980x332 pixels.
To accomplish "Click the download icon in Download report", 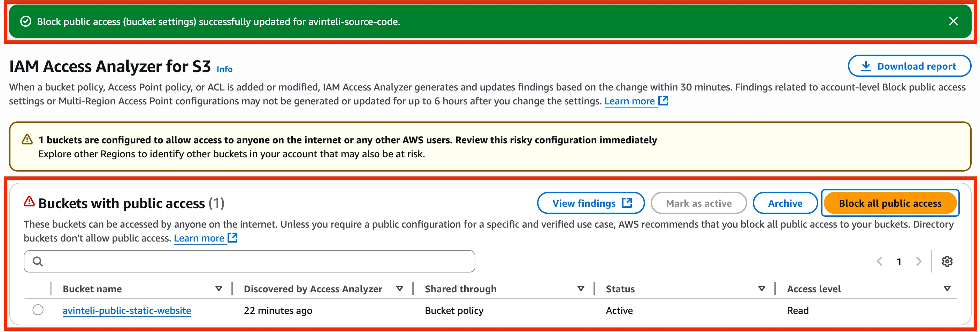I will tap(865, 66).
